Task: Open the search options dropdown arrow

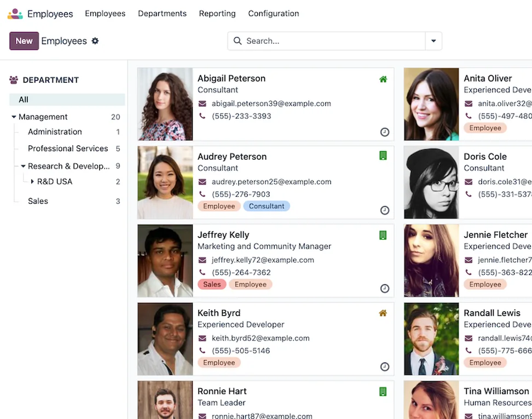Action: 433,41
